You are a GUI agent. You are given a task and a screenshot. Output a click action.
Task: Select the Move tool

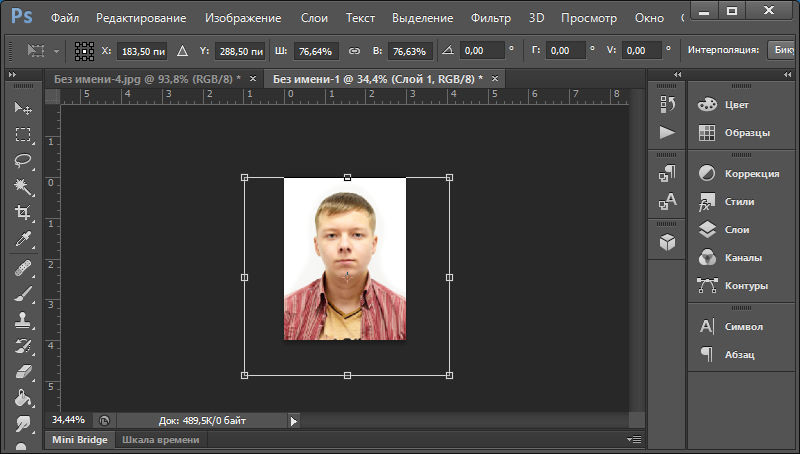22,108
